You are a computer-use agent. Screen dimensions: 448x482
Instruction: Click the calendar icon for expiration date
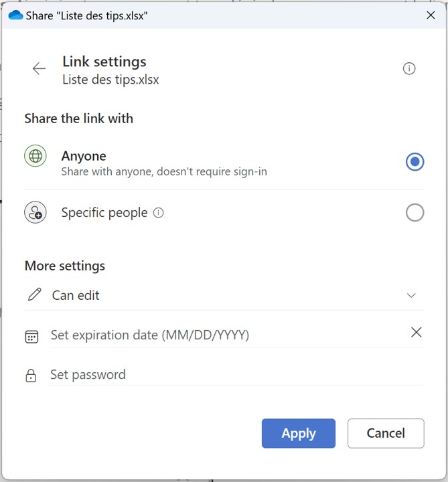tap(31, 336)
